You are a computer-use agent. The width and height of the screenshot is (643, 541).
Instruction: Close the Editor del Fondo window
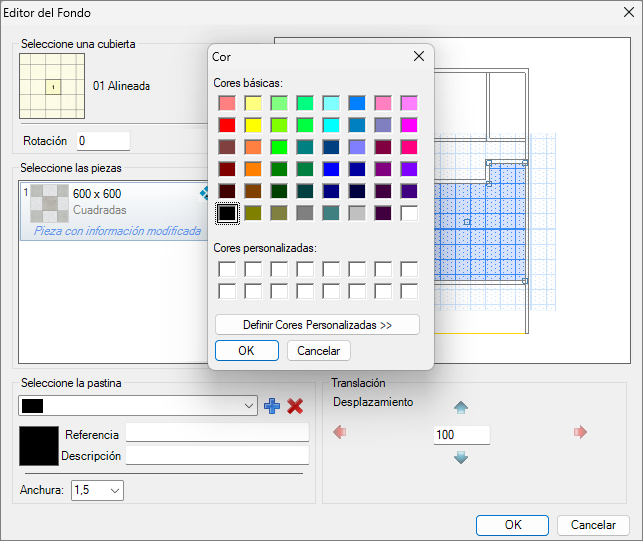coord(629,12)
